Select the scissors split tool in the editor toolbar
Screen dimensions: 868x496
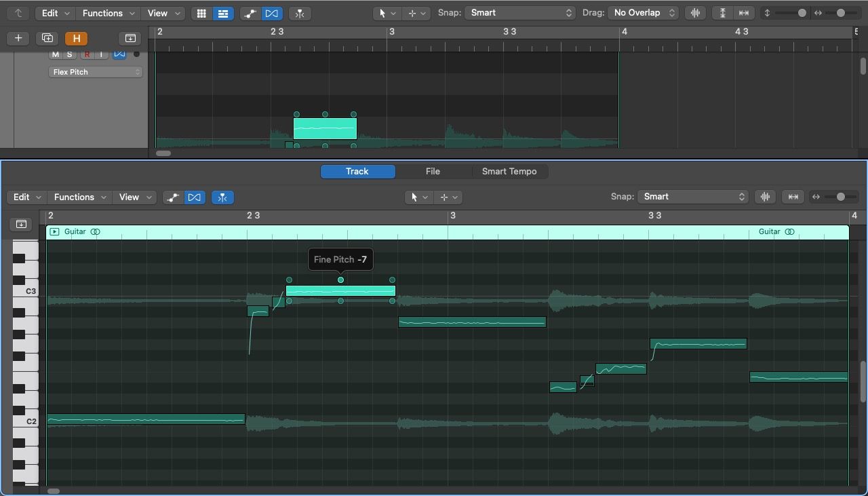pos(222,197)
